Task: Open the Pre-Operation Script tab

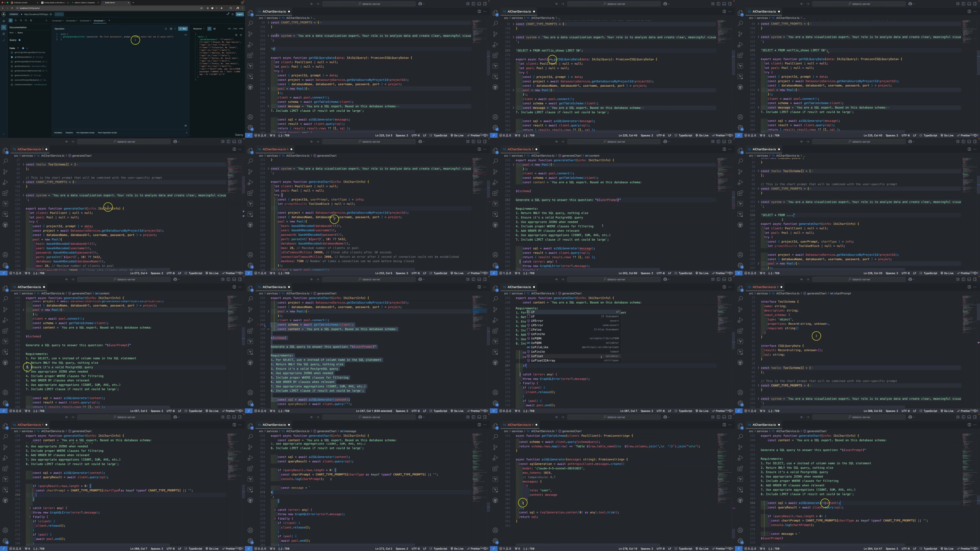Action: click(x=85, y=133)
